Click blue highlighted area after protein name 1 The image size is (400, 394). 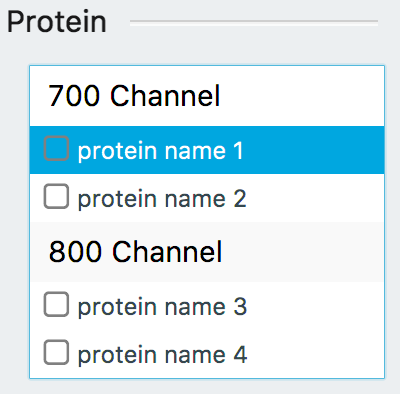click(313, 150)
